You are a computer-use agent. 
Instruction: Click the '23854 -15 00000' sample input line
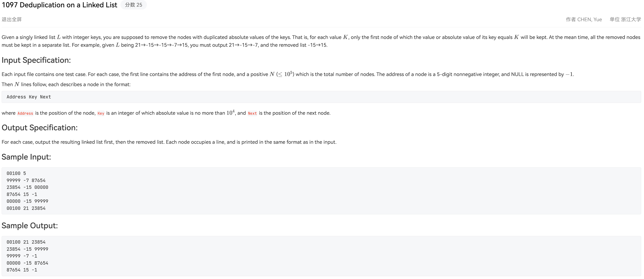coord(27,187)
